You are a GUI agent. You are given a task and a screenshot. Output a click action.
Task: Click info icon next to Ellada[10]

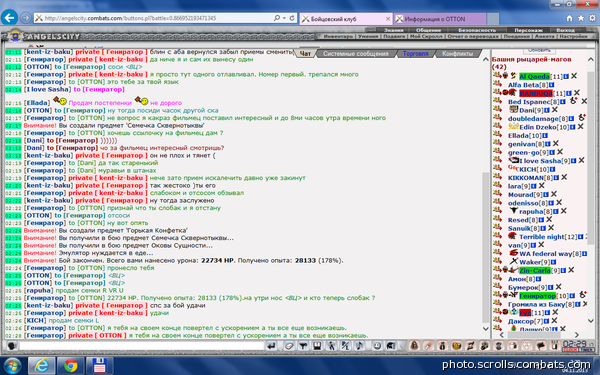coord(545,135)
